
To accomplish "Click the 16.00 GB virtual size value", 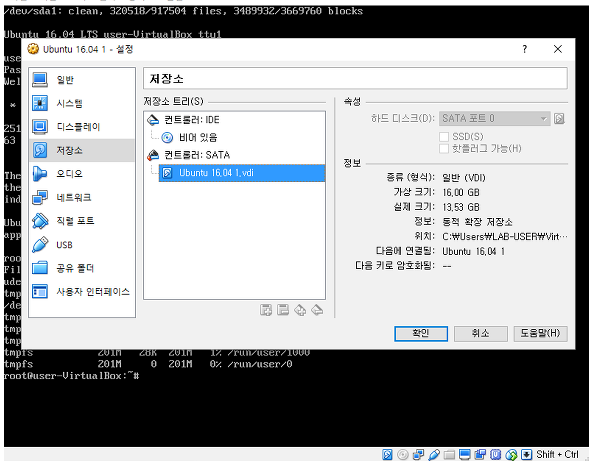I will 461,192.
